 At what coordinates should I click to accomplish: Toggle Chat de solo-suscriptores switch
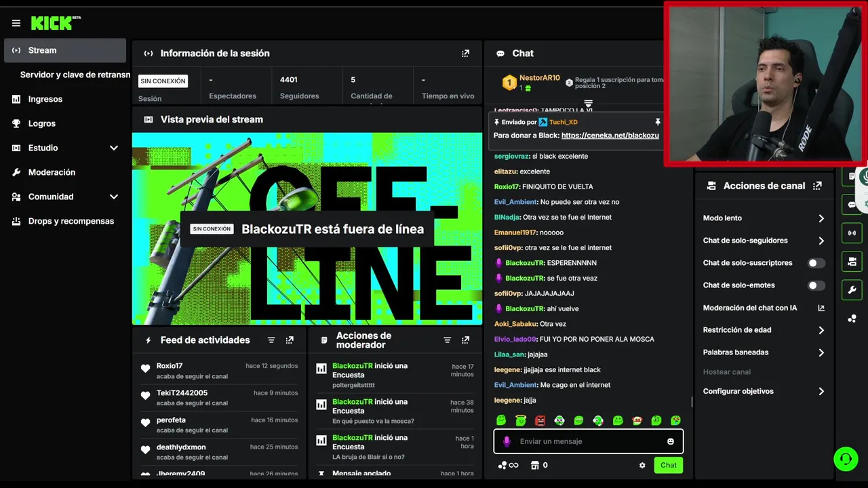[816, 263]
